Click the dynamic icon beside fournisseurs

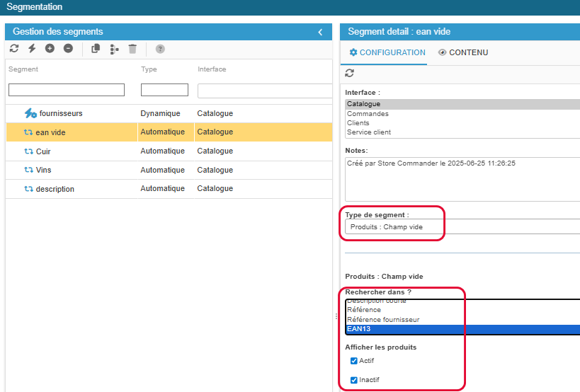point(30,113)
